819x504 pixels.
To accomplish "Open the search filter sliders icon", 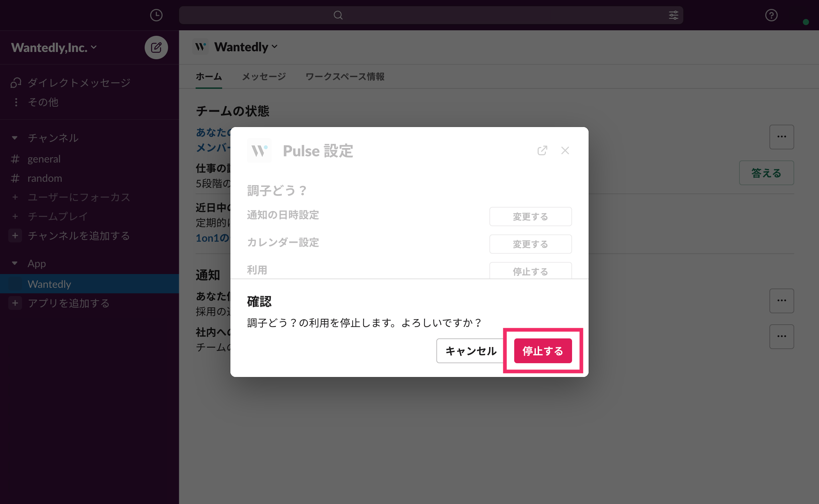I will 673,15.
